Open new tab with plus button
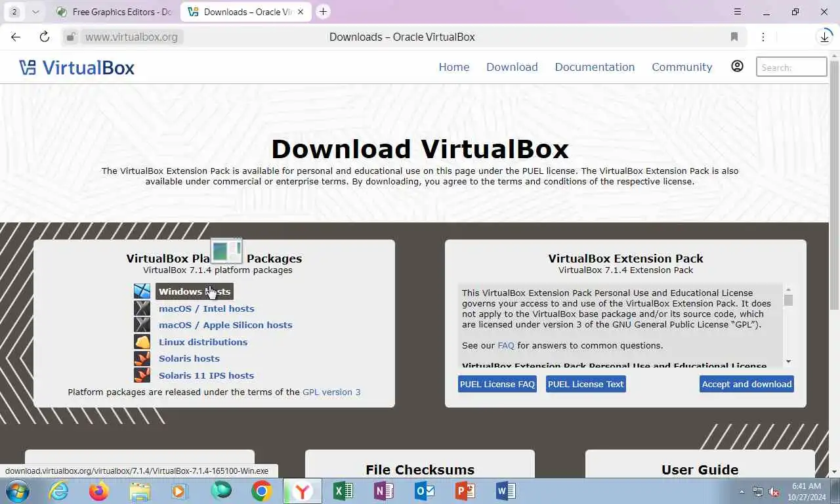Viewport: 840px width, 504px height. point(323,12)
